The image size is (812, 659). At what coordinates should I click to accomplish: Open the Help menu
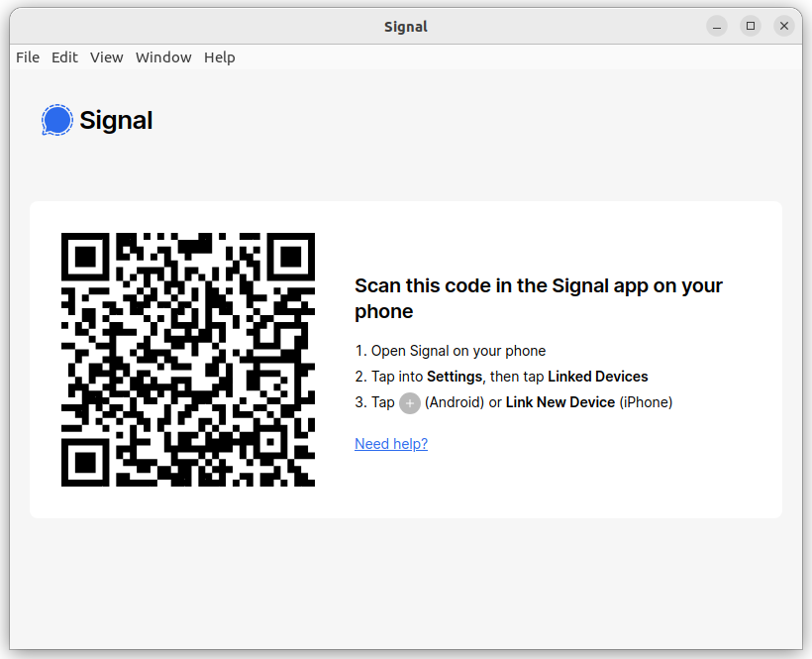pyautogui.click(x=220, y=57)
